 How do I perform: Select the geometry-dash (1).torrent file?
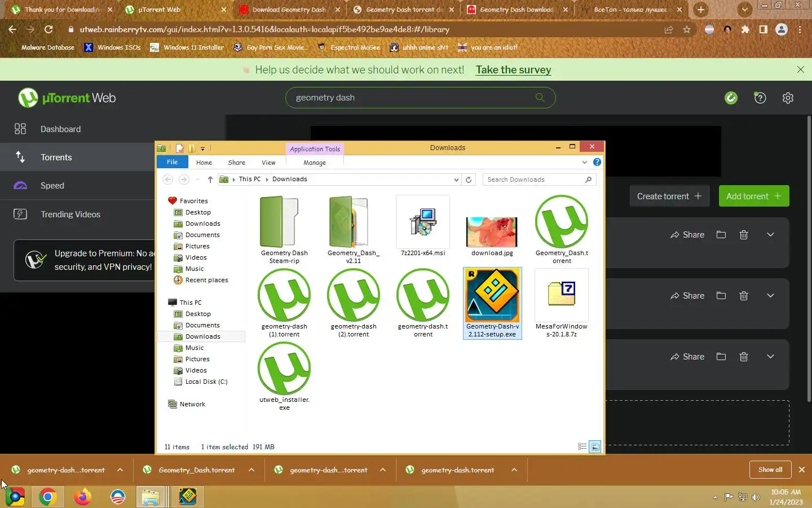284,303
